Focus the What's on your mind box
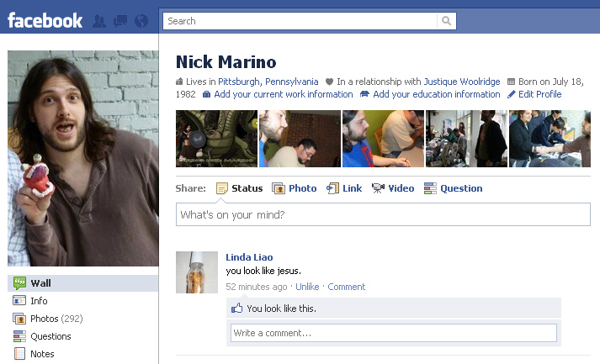The height and width of the screenshot is (364, 600). [x=383, y=214]
